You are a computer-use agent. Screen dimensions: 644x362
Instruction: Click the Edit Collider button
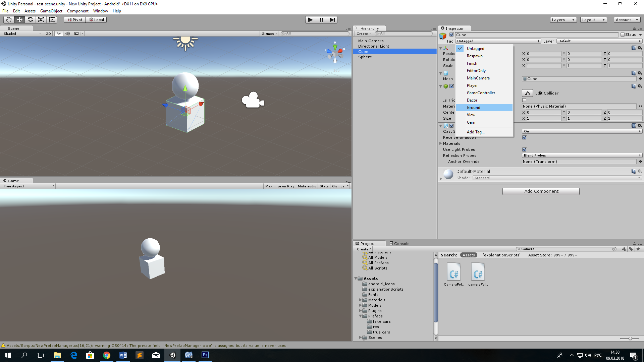(527, 93)
